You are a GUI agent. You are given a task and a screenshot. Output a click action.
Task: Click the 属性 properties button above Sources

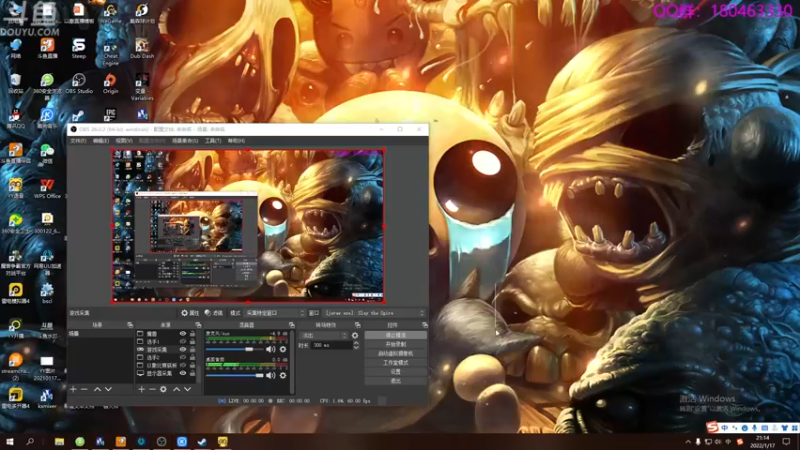(190, 313)
